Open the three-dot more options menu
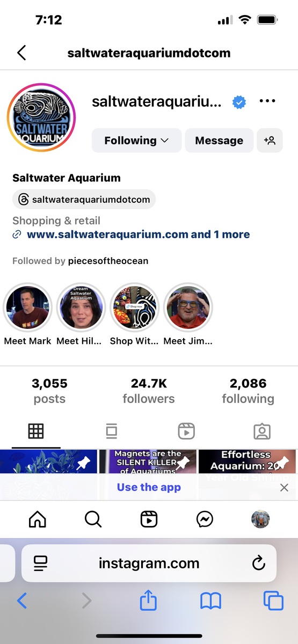The width and height of the screenshot is (298, 644). 267,101
